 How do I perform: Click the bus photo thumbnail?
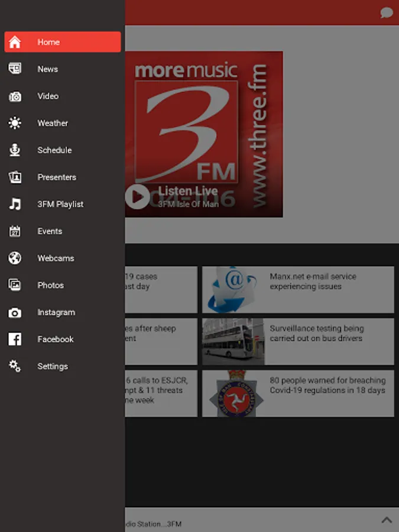tap(233, 341)
